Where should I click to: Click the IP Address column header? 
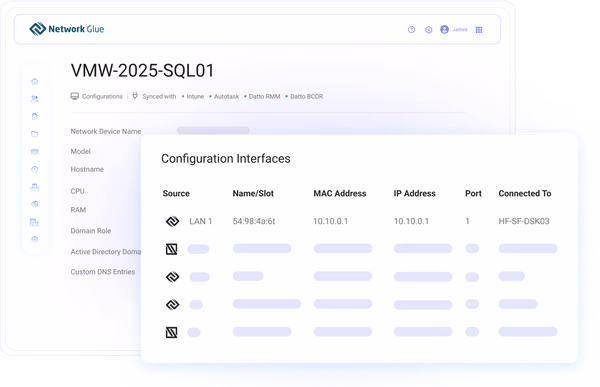[414, 193]
